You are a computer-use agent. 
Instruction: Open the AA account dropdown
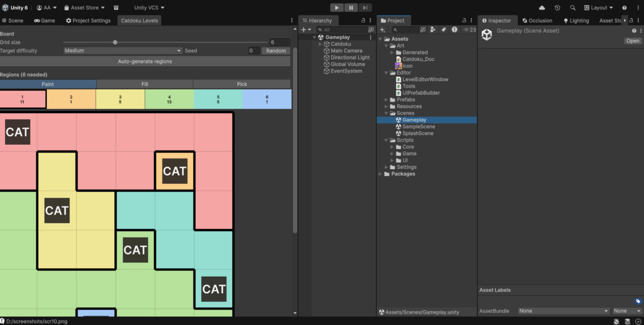tap(47, 8)
